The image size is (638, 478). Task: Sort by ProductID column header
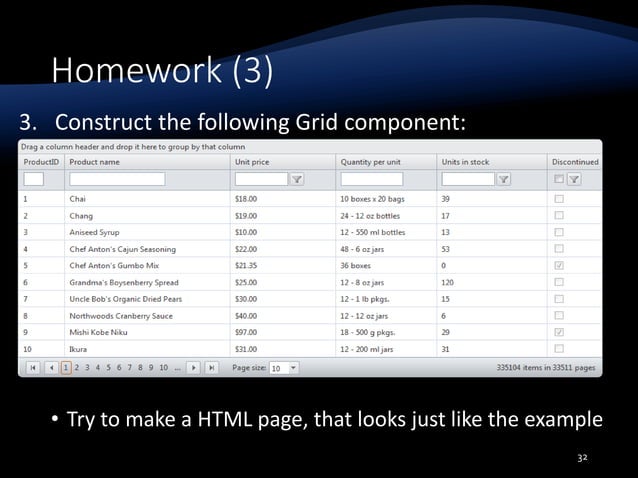pyautogui.click(x=41, y=162)
